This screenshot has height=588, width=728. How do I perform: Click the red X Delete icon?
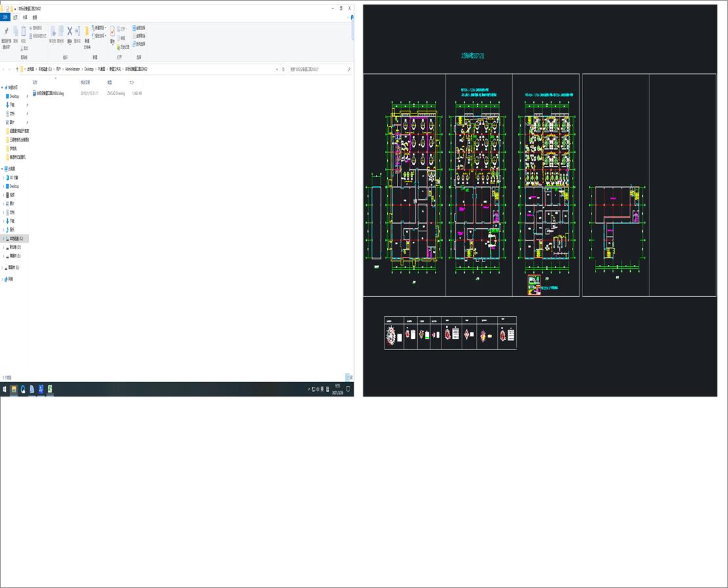pyautogui.click(x=70, y=33)
